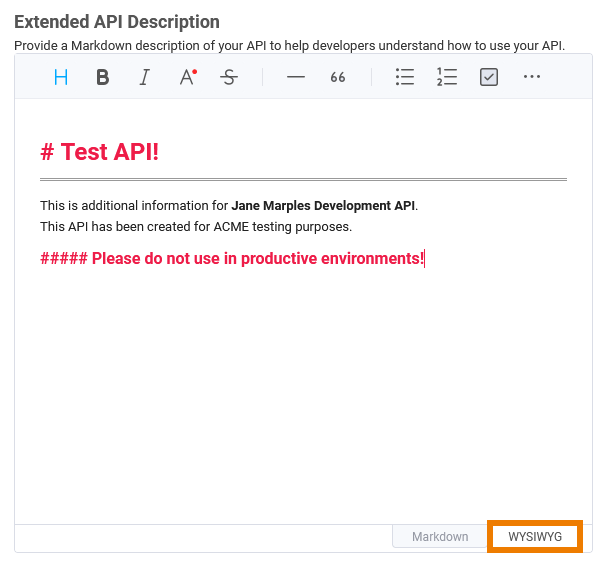The image size is (608, 568).
Task: Place cursor in 'Jane Marples Development API' text
Action: (322, 206)
